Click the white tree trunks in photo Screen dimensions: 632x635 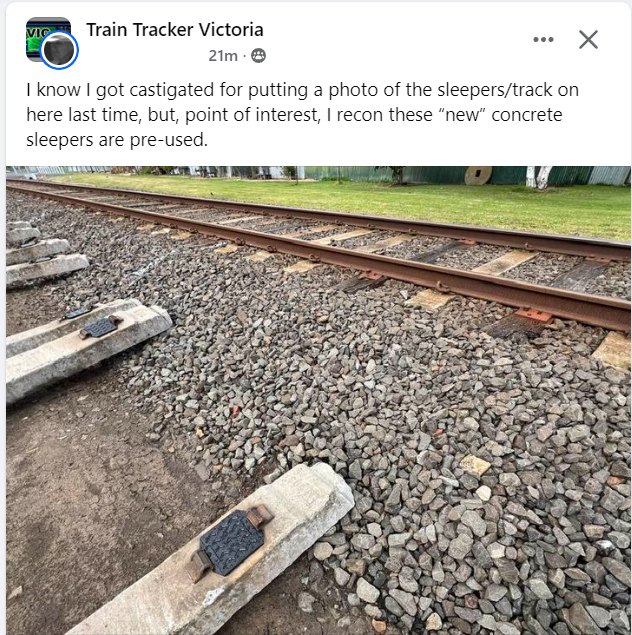click(538, 177)
